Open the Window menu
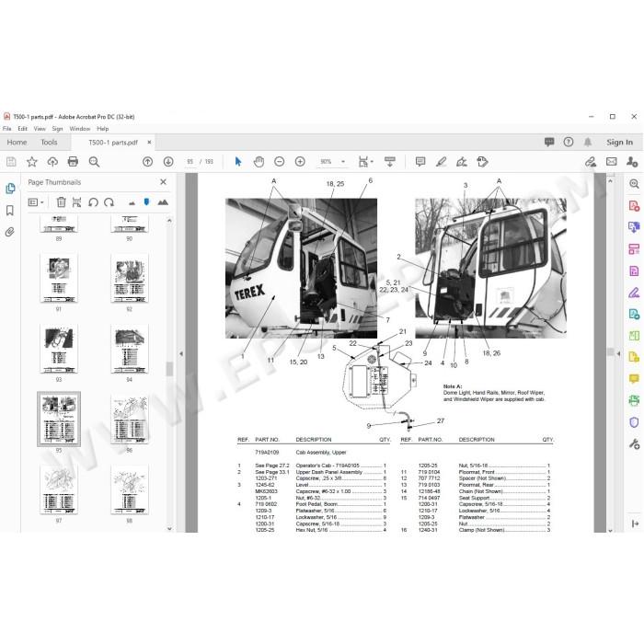Image resolution: width=644 pixels, height=644 pixels. [80, 129]
